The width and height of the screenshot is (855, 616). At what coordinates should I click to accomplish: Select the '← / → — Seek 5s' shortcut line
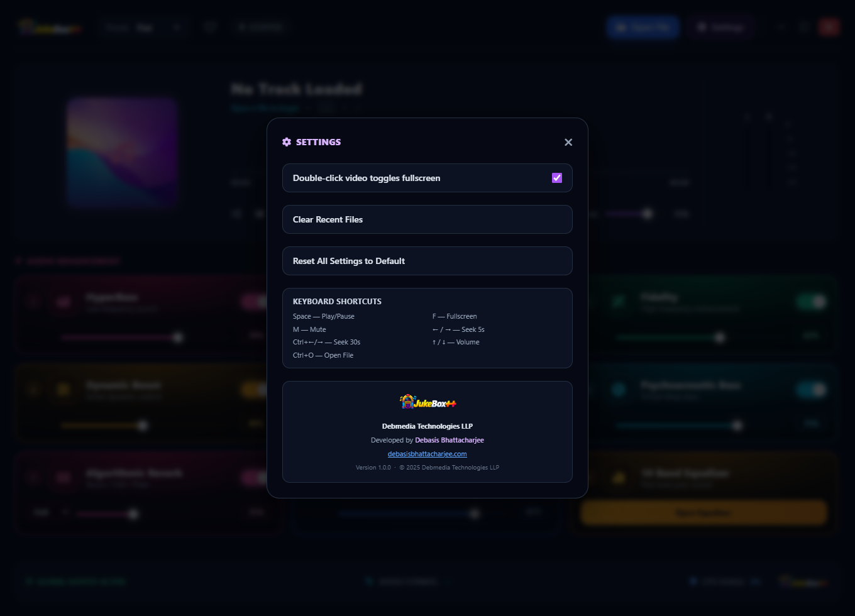[x=458, y=329]
